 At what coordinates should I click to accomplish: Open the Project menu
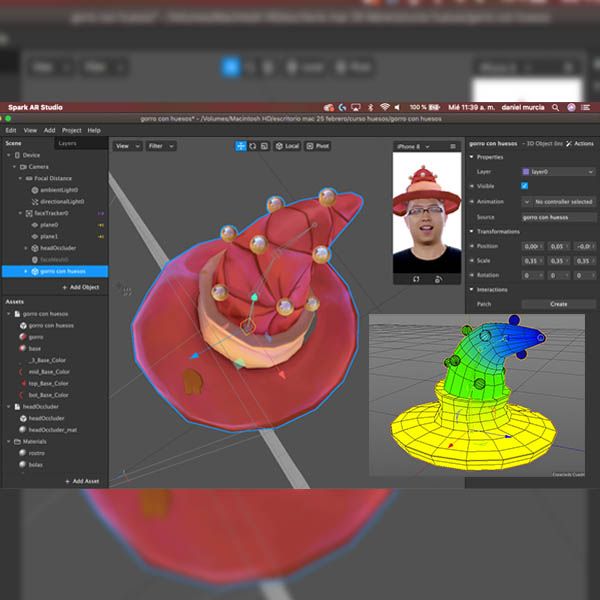[x=72, y=130]
